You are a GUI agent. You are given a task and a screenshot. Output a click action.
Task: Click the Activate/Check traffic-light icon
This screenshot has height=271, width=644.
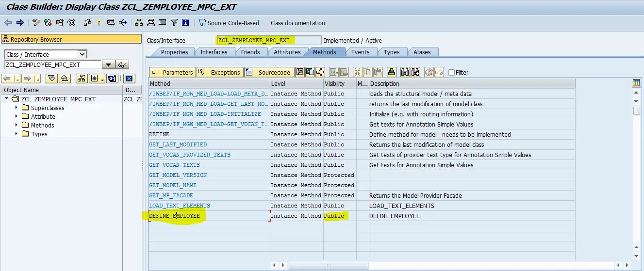coord(48,23)
